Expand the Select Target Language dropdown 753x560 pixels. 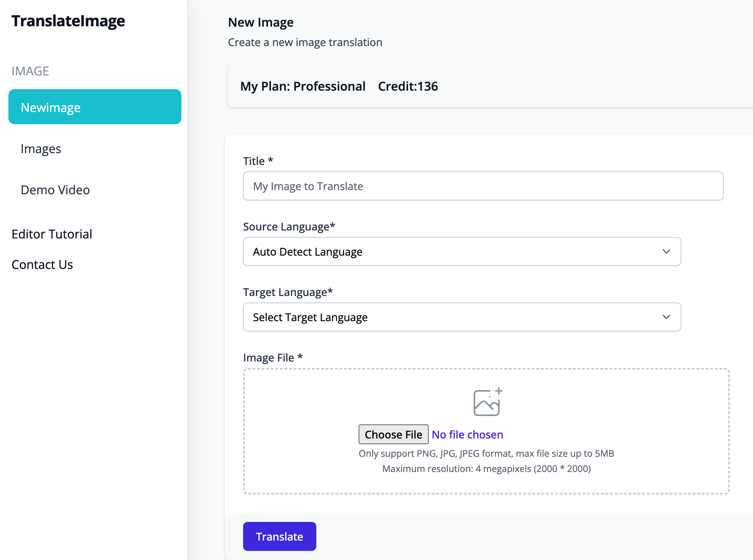tap(461, 317)
